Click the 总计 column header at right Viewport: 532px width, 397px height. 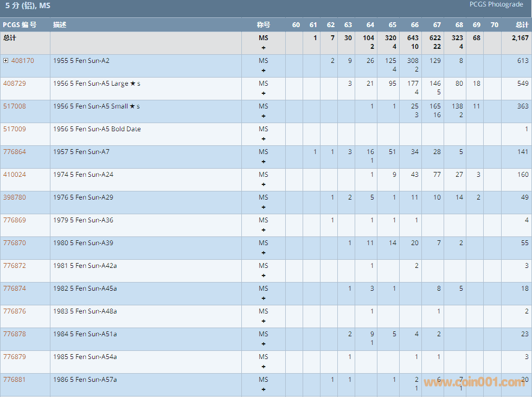pyautogui.click(x=522, y=25)
